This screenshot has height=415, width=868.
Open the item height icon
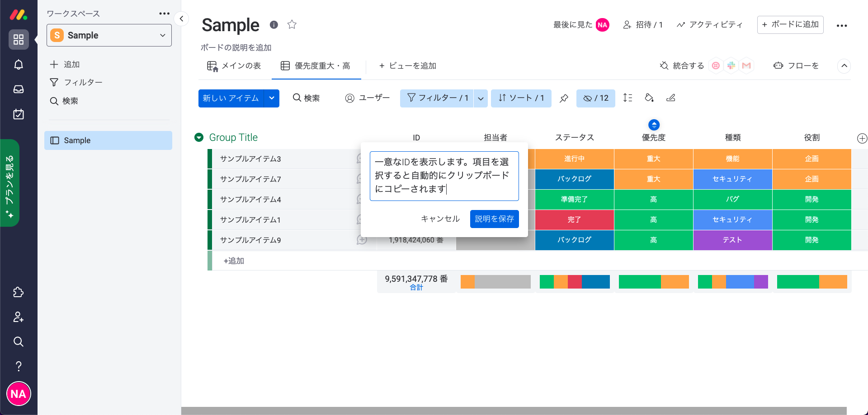[x=627, y=98]
